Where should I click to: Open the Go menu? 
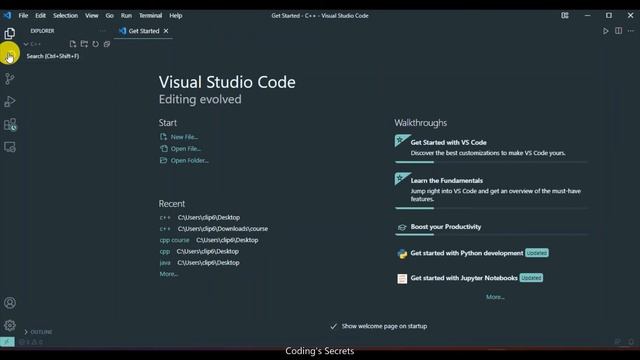coord(109,16)
